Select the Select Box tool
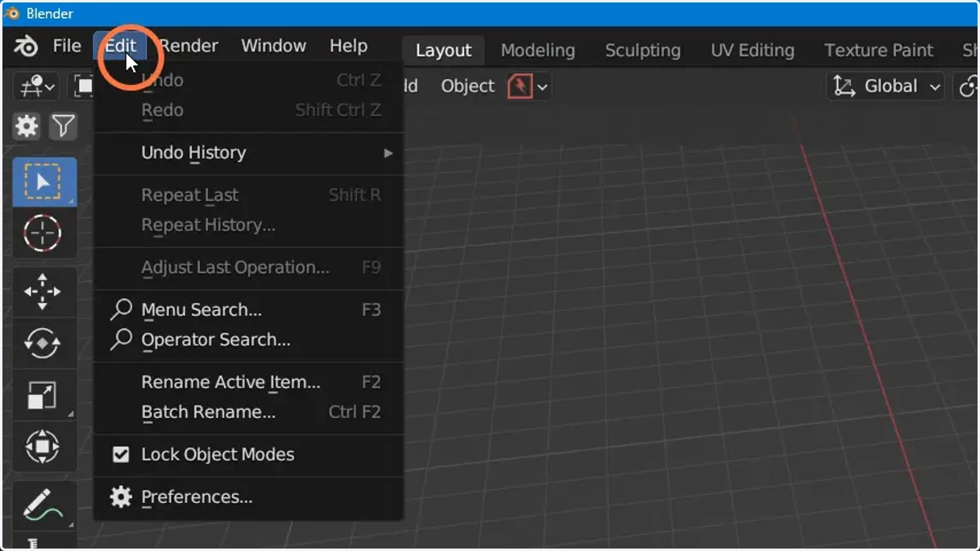980x551 pixels. click(44, 182)
